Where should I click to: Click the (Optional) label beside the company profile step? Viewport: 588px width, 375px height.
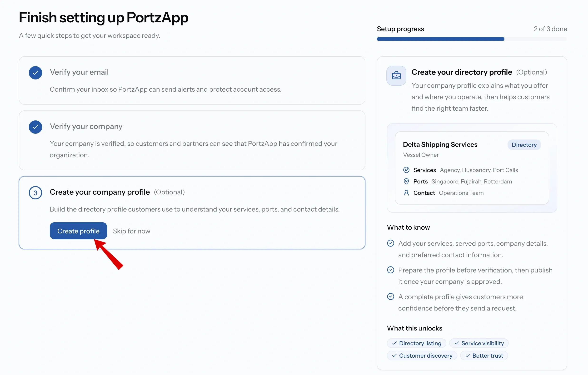coord(169,192)
